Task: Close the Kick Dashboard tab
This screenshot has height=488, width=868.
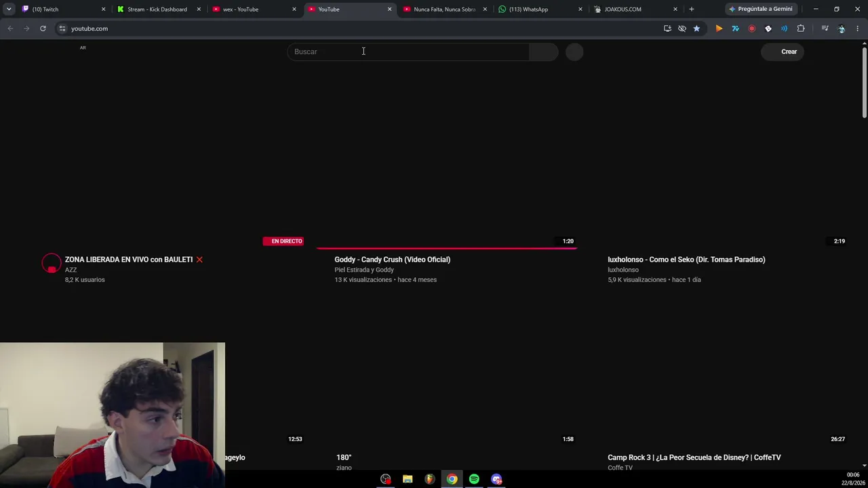Action: (199, 9)
